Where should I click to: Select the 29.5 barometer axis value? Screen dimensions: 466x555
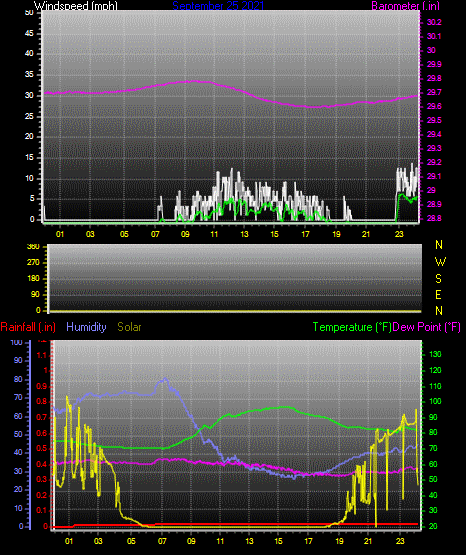pos(434,120)
